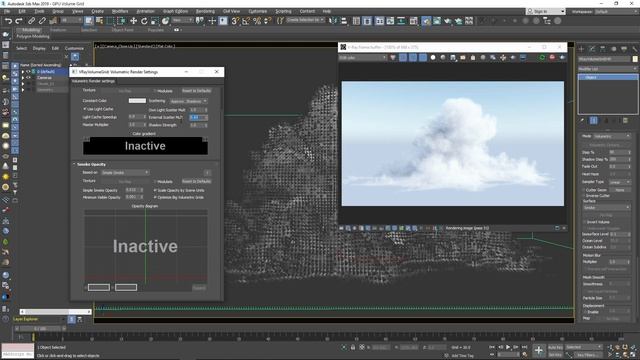The image size is (640, 360).
Task: Toggle Use Light Cache checkbox
Action: [85, 109]
